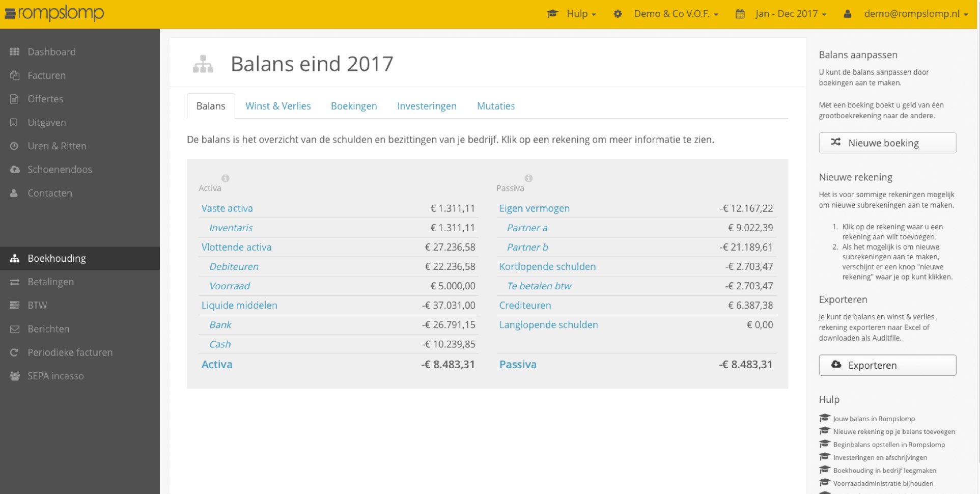This screenshot has width=980, height=494.
Task: Click the Dashboard grid icon in sidebar
Action: (15, 52)
